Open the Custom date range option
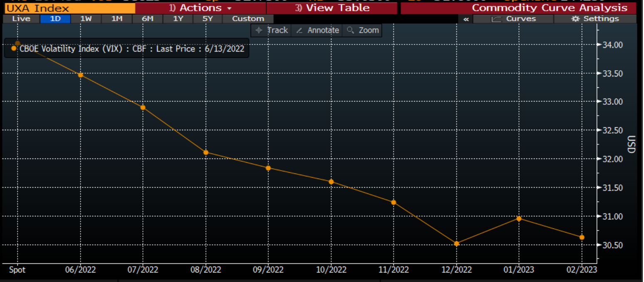 click(x=248, y=19)
